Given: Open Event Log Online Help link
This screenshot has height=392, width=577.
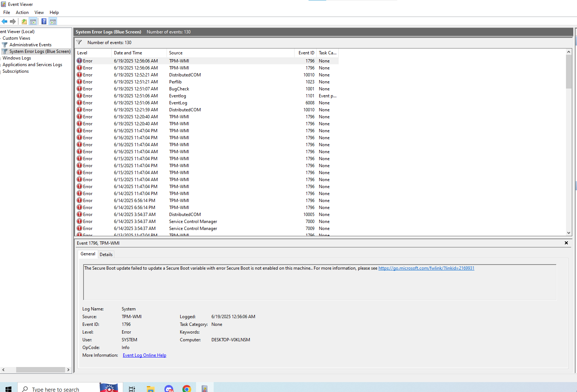Looking at the screenshot, I should 145,355.
